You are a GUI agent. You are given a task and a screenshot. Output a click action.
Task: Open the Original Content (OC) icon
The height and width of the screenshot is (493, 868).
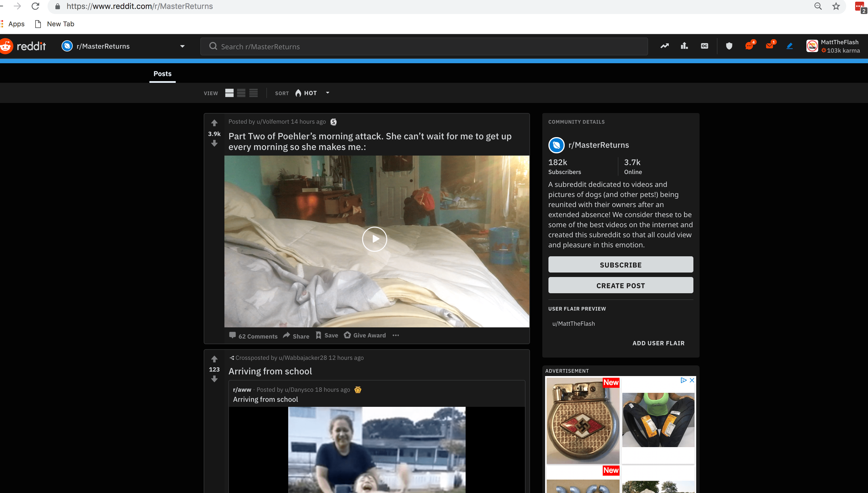705,46
